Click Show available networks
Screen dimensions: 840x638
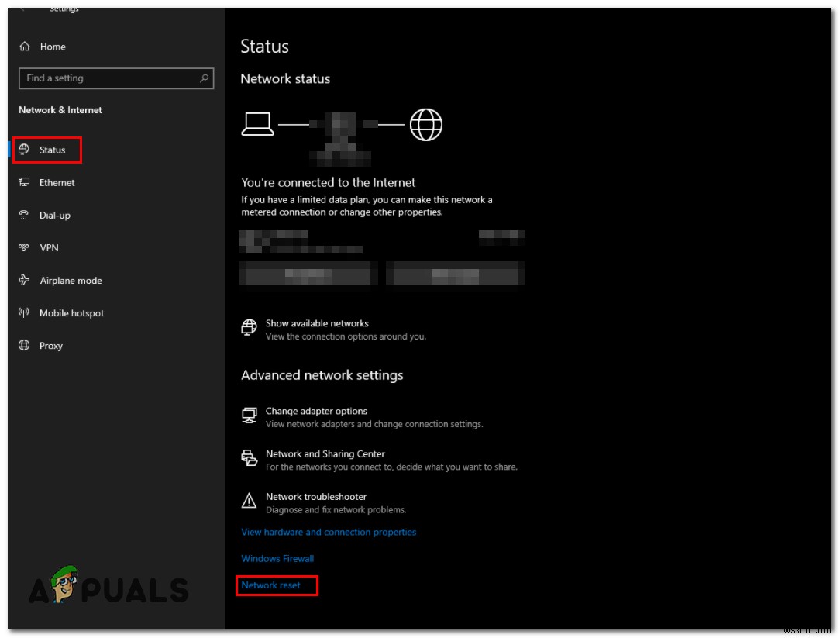pos(317,323)
